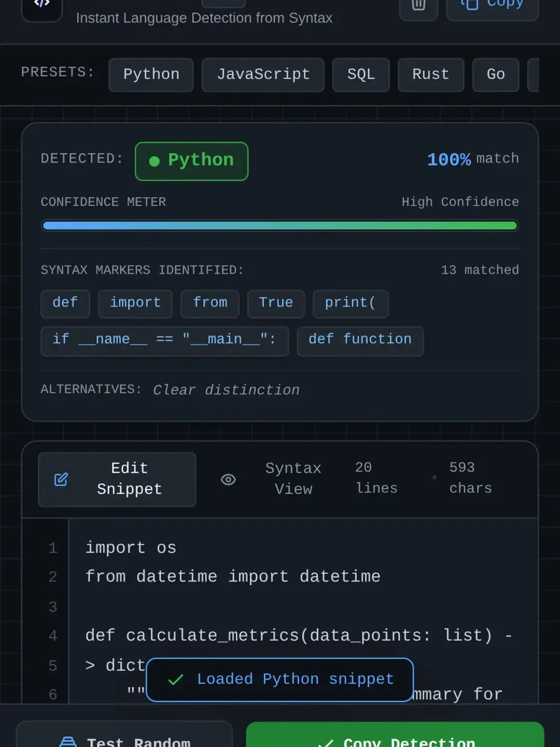Click the 'from' syntax marker chip
Image resolution: width=560 pixels, height=747 pixels.
coord(210,303)
